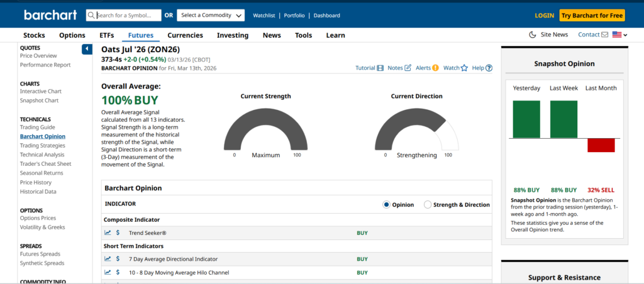Click the Tutorial video icon
This screenshot has height=284, width=644.
tap(380, 68)
